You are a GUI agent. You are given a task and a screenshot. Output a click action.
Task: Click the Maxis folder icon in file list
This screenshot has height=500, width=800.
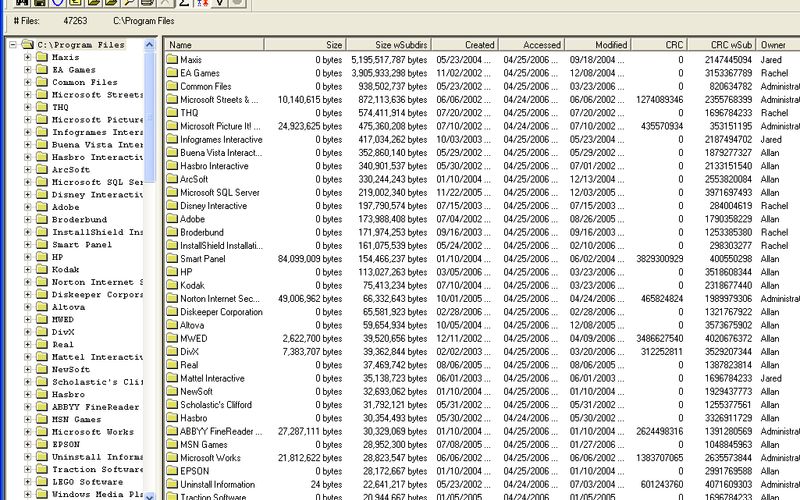click(x=172, y=60)
